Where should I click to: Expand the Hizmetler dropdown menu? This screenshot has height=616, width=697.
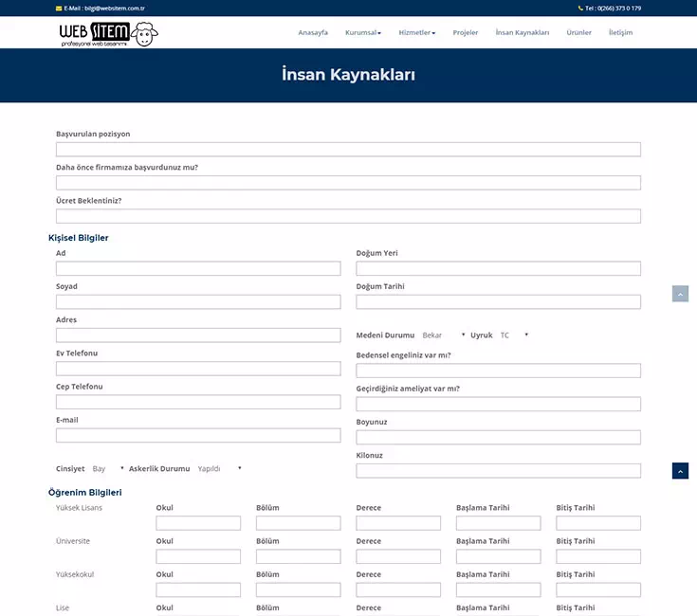(417, 32)
